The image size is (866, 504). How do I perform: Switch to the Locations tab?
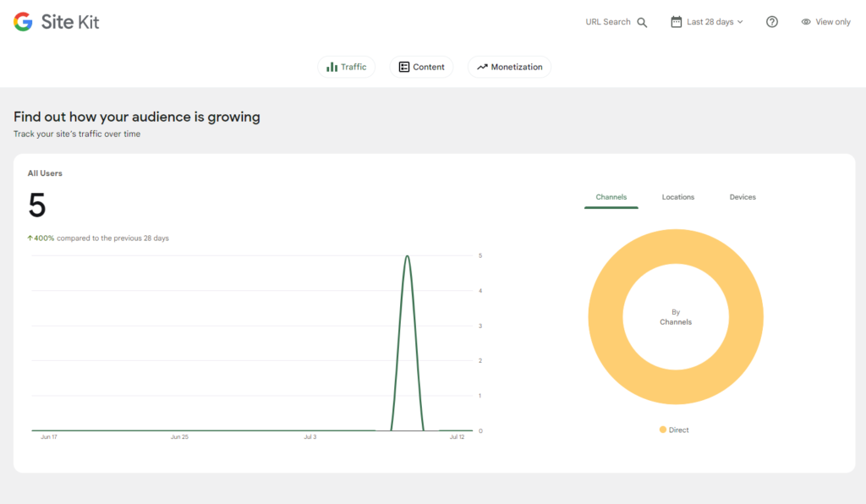click(678, 197)
